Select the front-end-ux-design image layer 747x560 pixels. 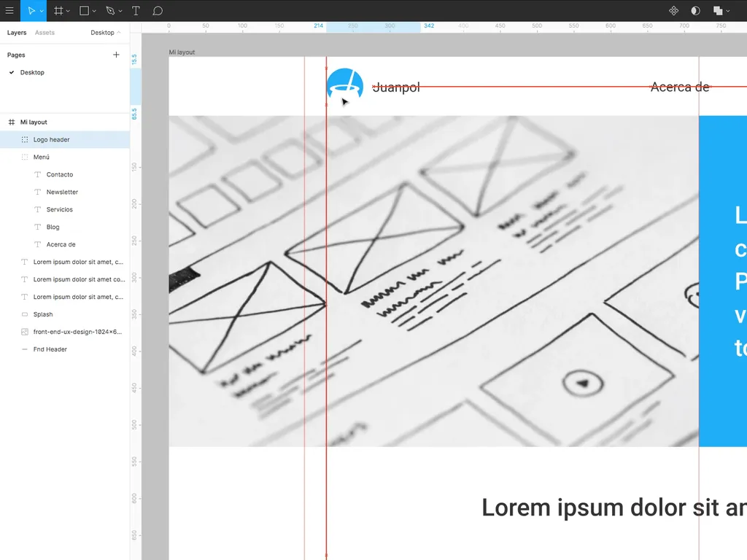pyautogui.click(x=65, y=332)
